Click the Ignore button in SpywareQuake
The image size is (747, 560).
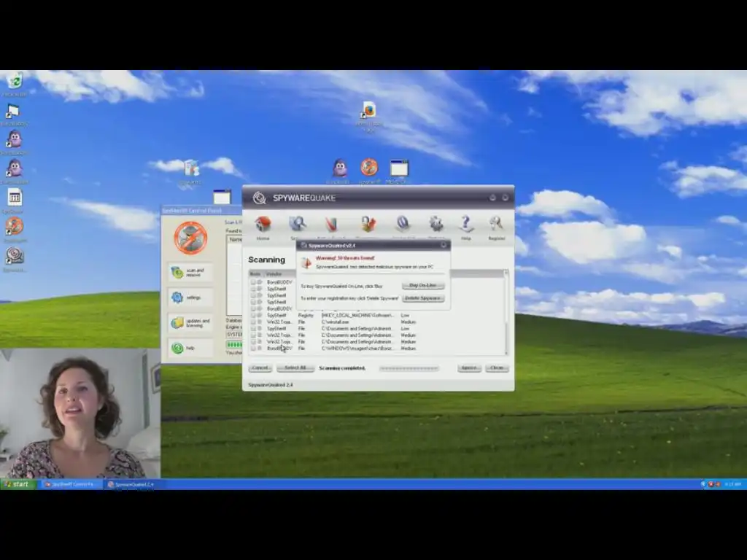[469, 368]
